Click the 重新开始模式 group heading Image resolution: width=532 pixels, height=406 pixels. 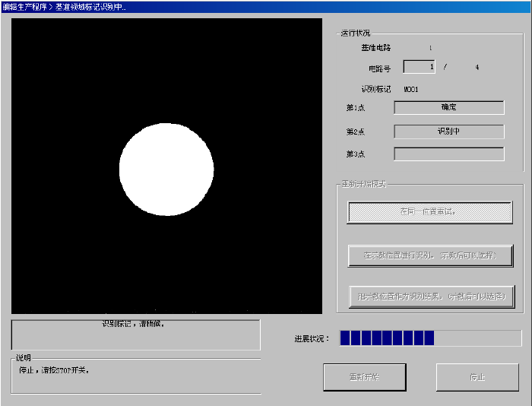pos(363,185)
